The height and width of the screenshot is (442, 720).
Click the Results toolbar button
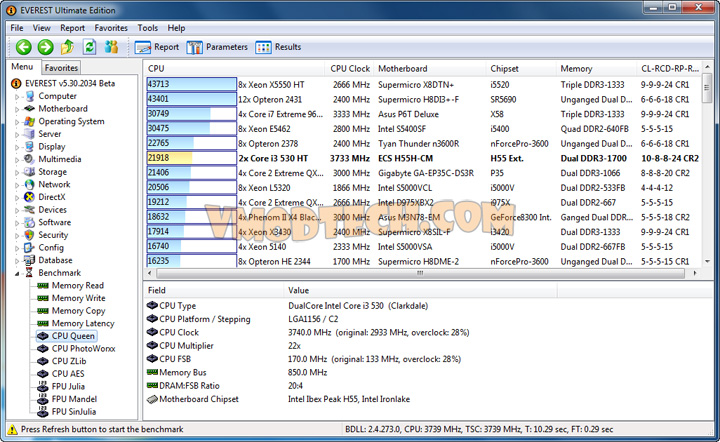click(278, 47)
